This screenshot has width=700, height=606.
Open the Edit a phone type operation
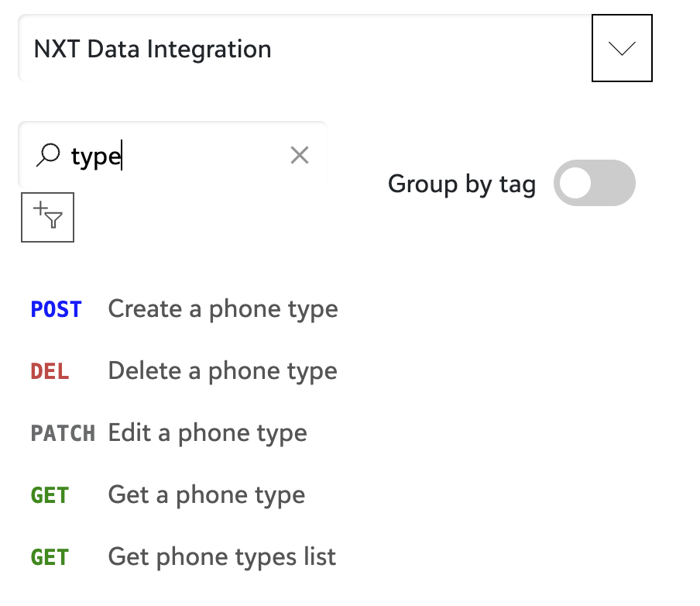pyautogui.click(x=208, y=433)
